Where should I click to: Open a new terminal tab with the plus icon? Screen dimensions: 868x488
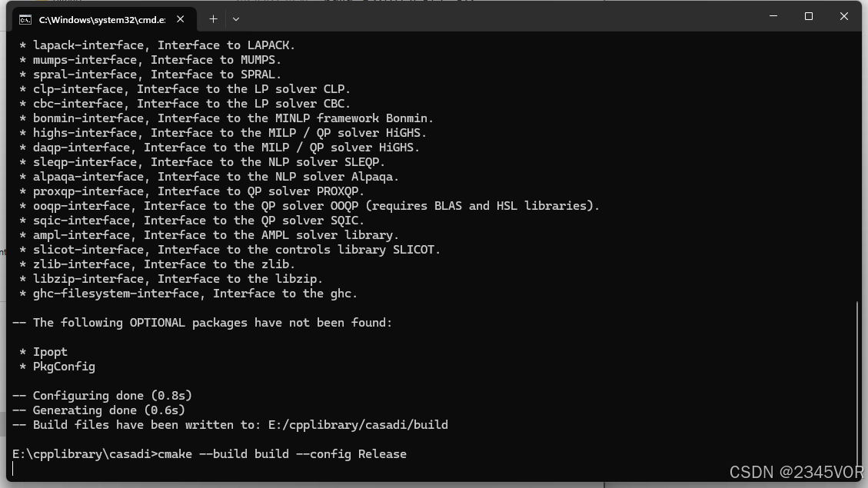213,19
